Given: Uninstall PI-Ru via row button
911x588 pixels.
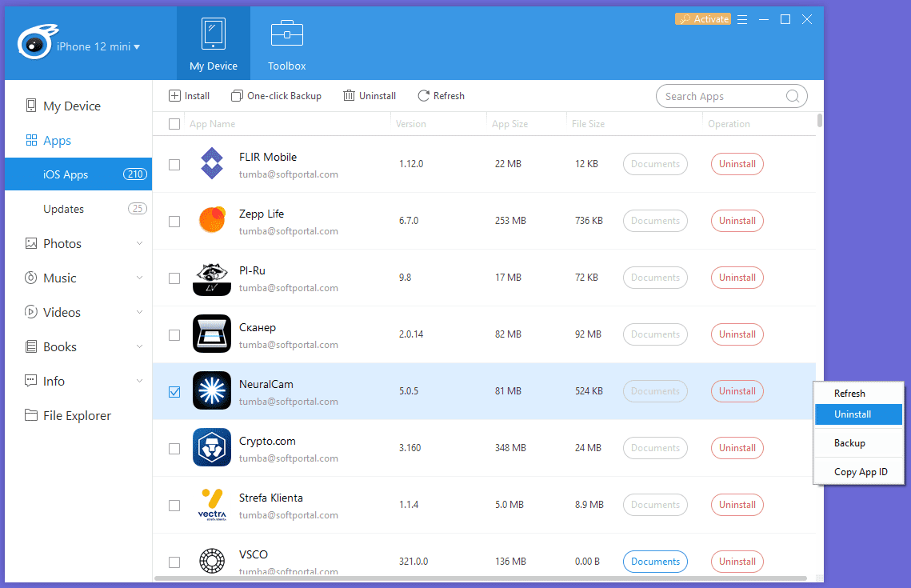Looking at the screenshot, I should (737, 278).
